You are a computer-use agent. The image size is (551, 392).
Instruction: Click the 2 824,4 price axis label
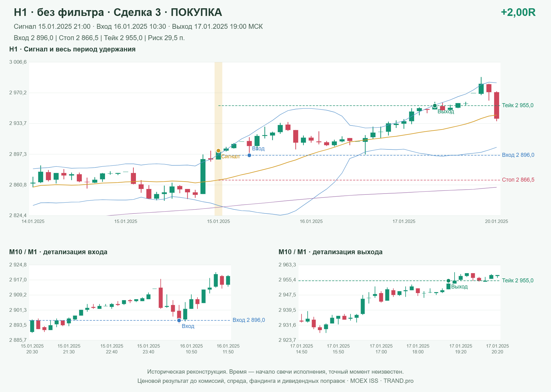(x=18, y=216)
